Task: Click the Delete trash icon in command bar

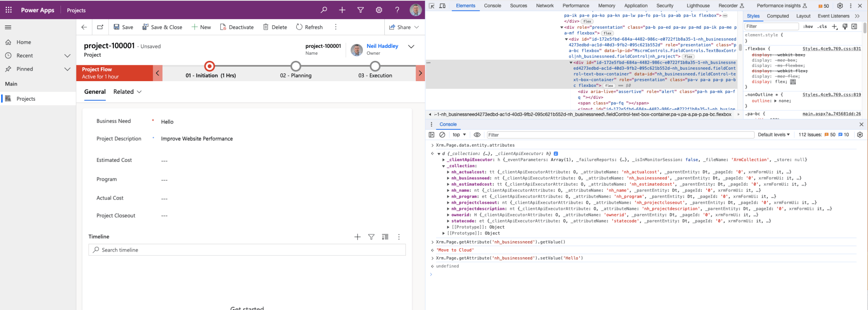Action: pyautogui.click(x=266, y=27)
